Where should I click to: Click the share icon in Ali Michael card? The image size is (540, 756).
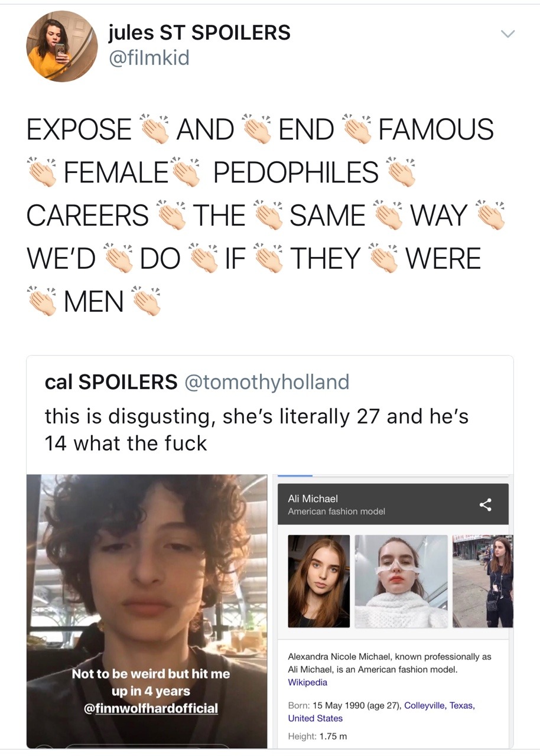click(x=486, y=504)
